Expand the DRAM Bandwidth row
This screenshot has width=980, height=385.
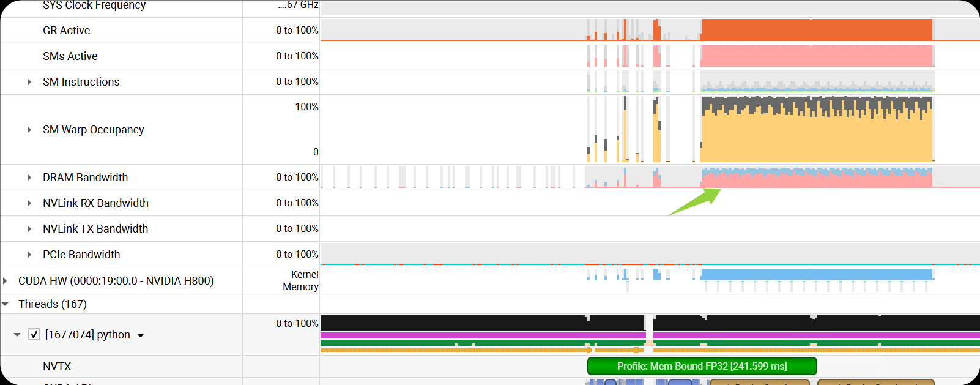pos(29,178)
